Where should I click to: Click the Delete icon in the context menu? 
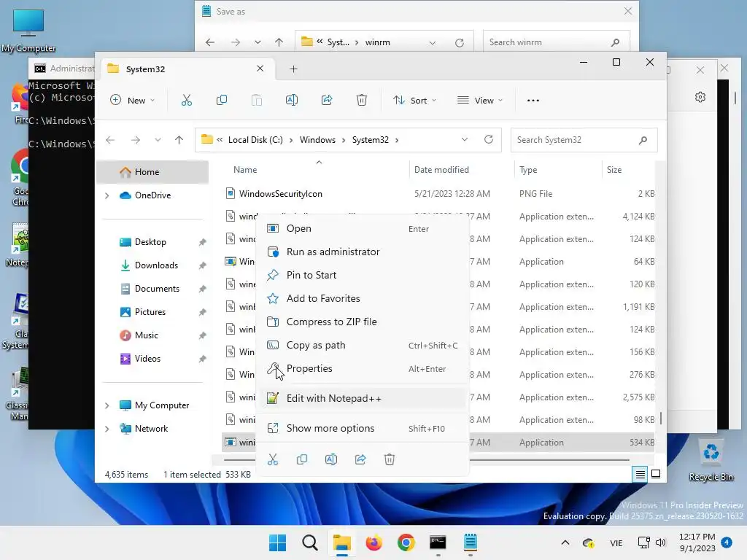coord(390,459)
